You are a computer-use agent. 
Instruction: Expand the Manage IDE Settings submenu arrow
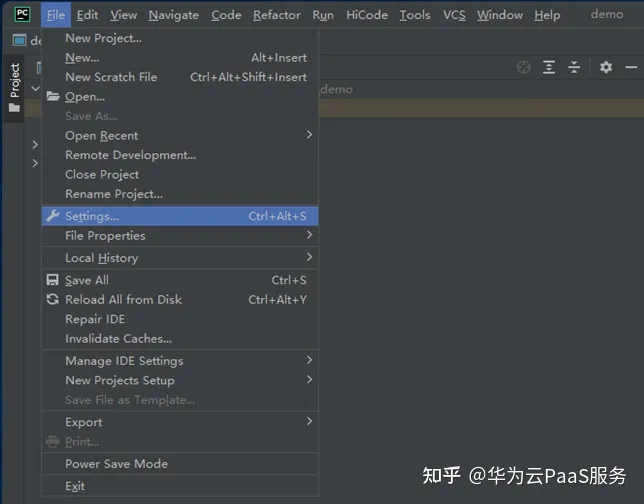pos(309,360)
